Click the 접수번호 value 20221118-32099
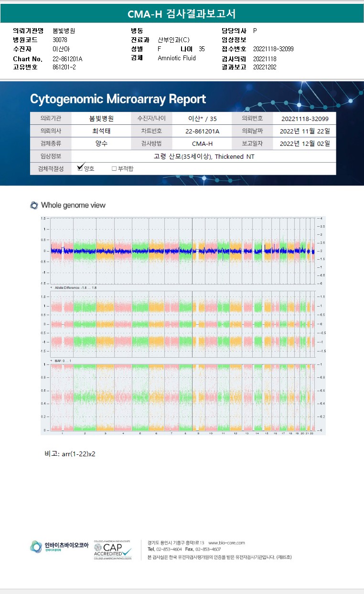 pyautogui.click(x=273, y=49)
